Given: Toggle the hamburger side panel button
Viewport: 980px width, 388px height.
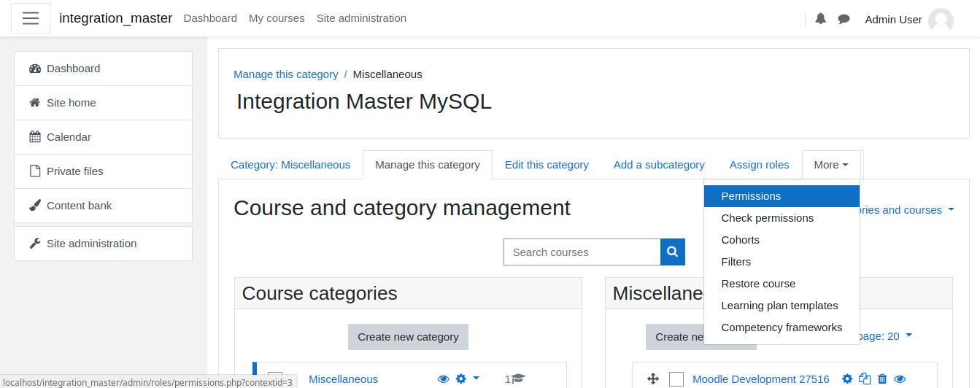Looking at the screenshot, I should (31, 18).
